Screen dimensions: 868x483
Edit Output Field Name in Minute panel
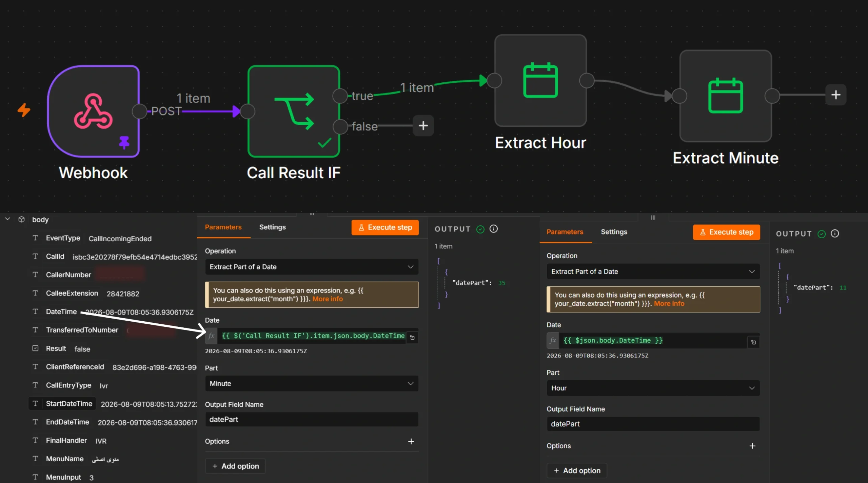pyautogui.click(x=312, y=419)
